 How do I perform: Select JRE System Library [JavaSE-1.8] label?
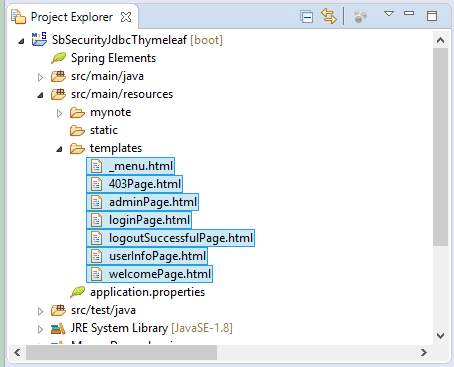(152, 328)
